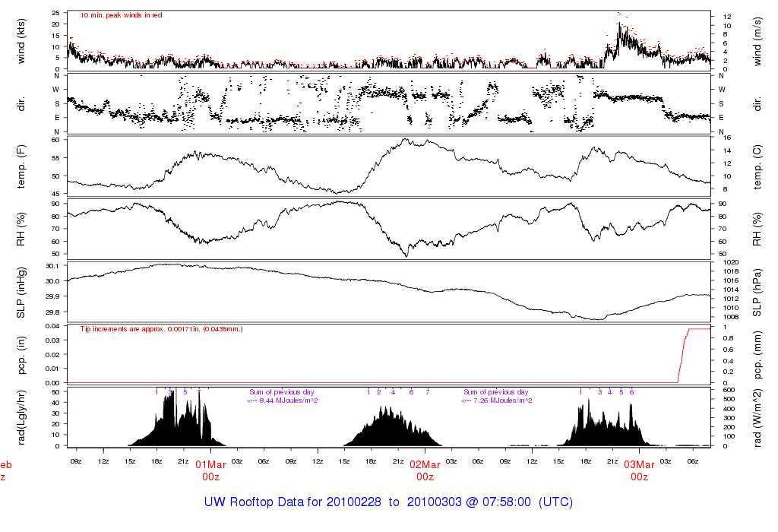The height and width of the screenshot is (532, 778).
Task: Click the "45" tick on the temp. (F) axis
Action: [55, 194]
